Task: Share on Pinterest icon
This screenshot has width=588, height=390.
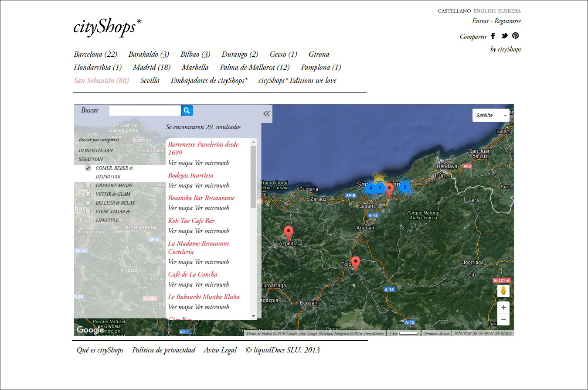Action: pos(515,36)
